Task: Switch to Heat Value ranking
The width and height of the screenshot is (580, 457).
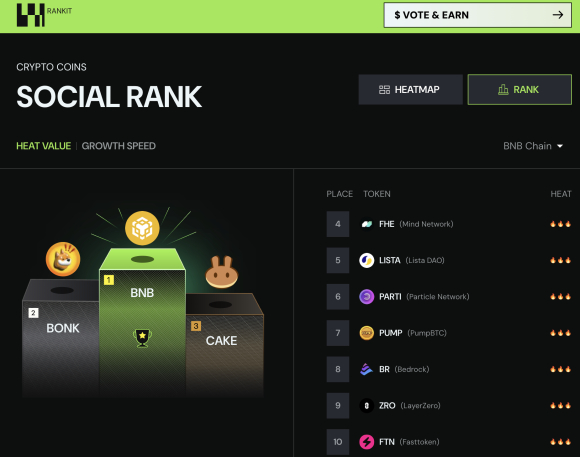Action: point(44,146)
